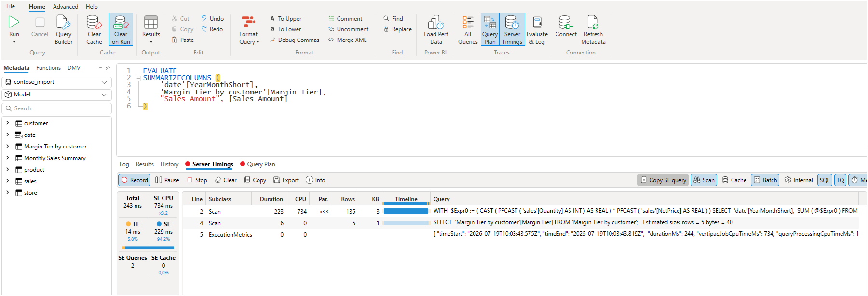Toggle the Query Plan trace in ribbon
The image size is (868, 296).
coord(490,30)
